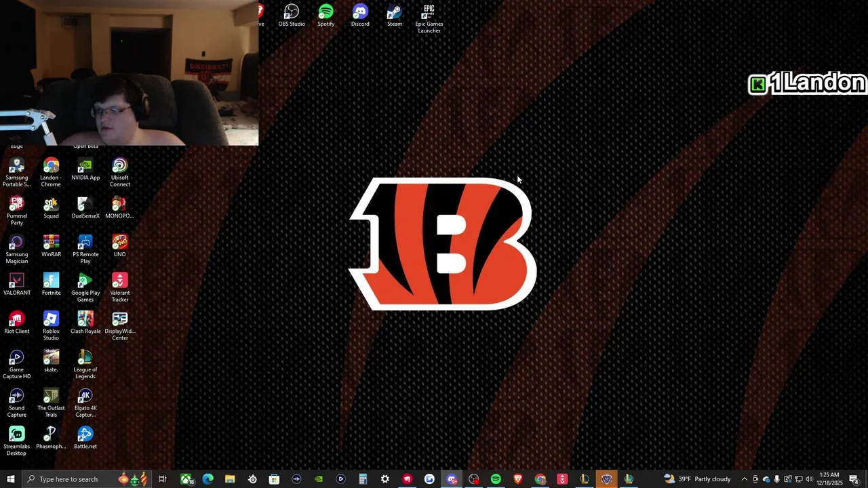This screenshot has height=488, width=868.
Task: Select Roblox Studio desktop icon
Action: click(x=51, y=327)
